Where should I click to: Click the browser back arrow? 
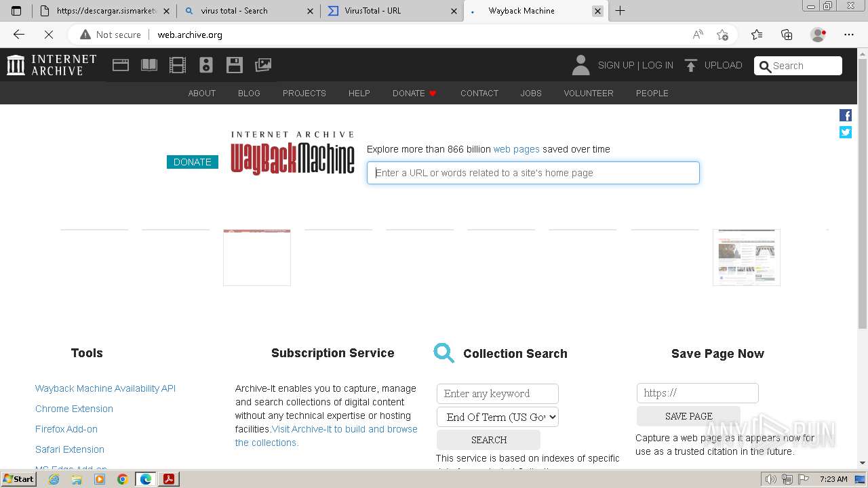pos(19,35)
